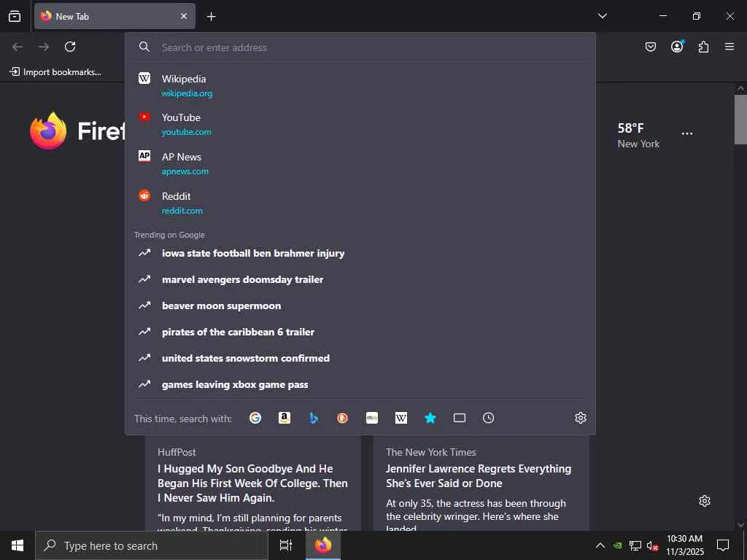Click the Firefox taskbar icon
This screenshot has width=747, height=560.
tap(323, 545)
